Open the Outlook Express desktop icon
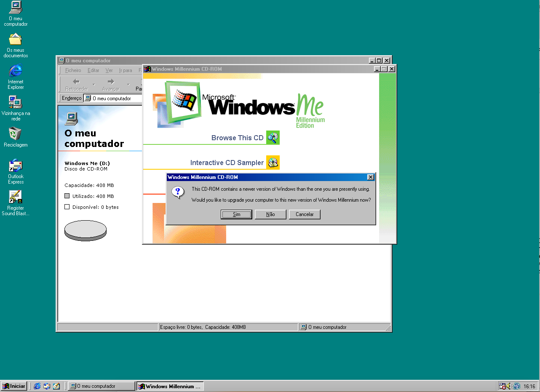The height and width of the screenshot is (392, 540). coord(16,166)
